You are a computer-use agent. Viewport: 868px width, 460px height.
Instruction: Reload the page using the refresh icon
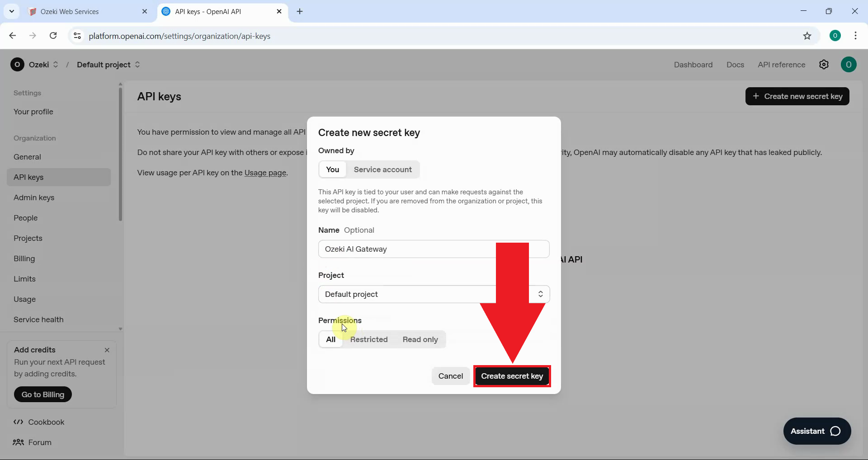coord(53,36)
